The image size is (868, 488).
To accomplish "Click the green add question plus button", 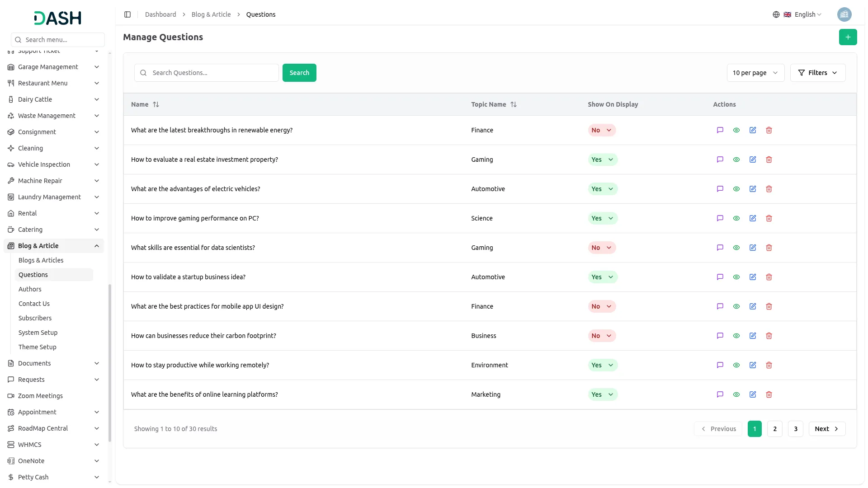I will point(848,37).
